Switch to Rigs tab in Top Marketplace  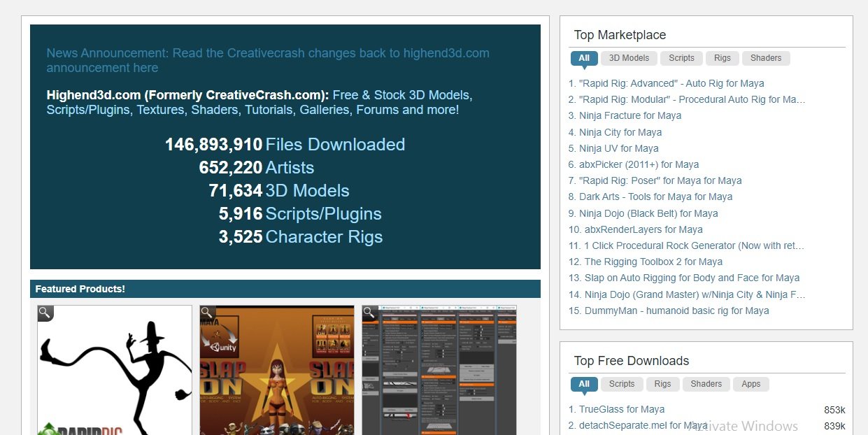pos(723,58)
